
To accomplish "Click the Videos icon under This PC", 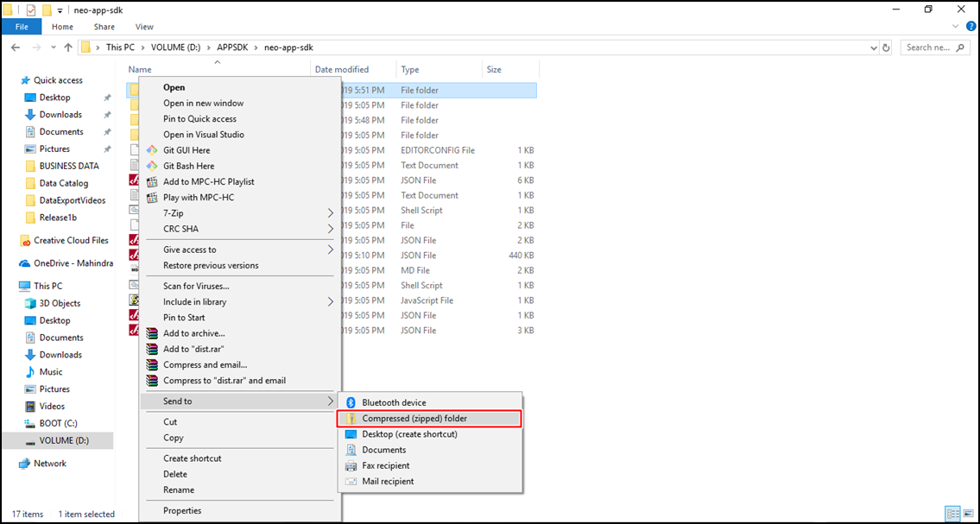I will pos(29,407).
